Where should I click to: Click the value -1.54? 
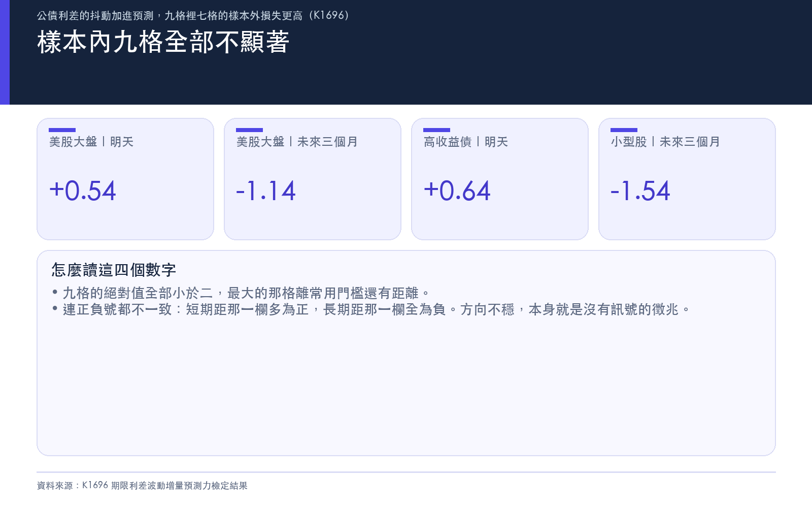(x=640, y=191)
